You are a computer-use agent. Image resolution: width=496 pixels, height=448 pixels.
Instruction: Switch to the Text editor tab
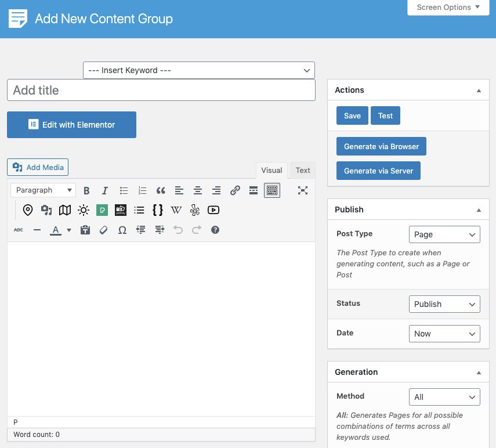pyautogui.click(x=303, y=171)
